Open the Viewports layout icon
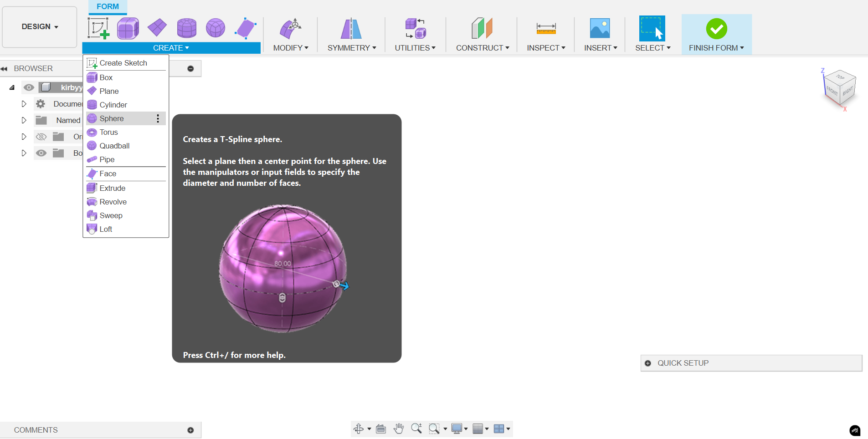868x439 pixels. pos(499,429)
